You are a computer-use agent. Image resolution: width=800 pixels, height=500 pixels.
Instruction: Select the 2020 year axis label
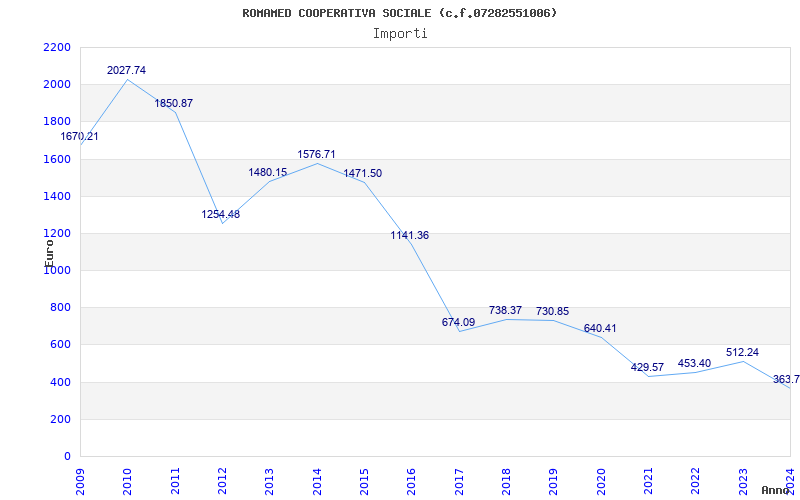pyautogui.click(x=601, y=481)
